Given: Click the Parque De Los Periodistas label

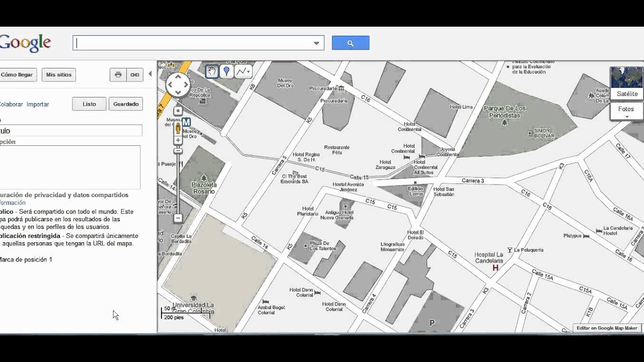Looking at the screenshot, I should click(x=505, y=112).
